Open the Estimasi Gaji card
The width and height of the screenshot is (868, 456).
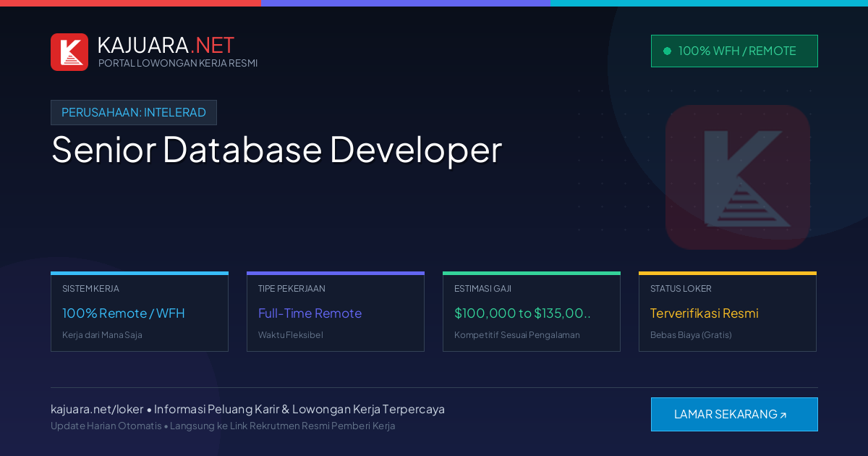(532, 312)
